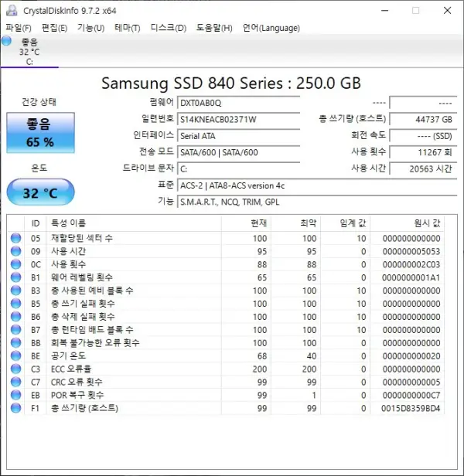Click raw value 000000000020
The height and width of the screenshot is (476, 464).
[411, 355]
